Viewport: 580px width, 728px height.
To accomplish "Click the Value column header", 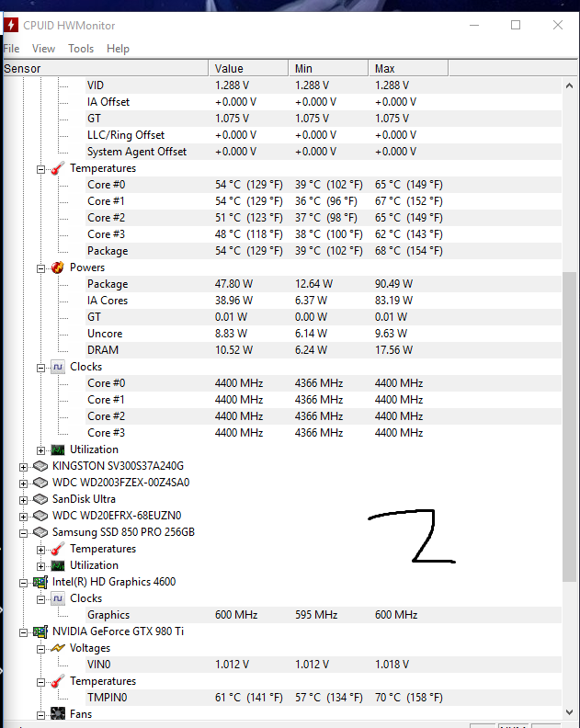I will coord(248,68).
